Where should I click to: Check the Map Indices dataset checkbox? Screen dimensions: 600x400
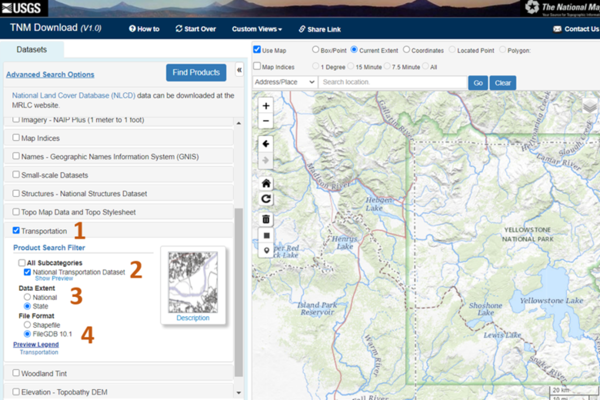pos(16,137)
